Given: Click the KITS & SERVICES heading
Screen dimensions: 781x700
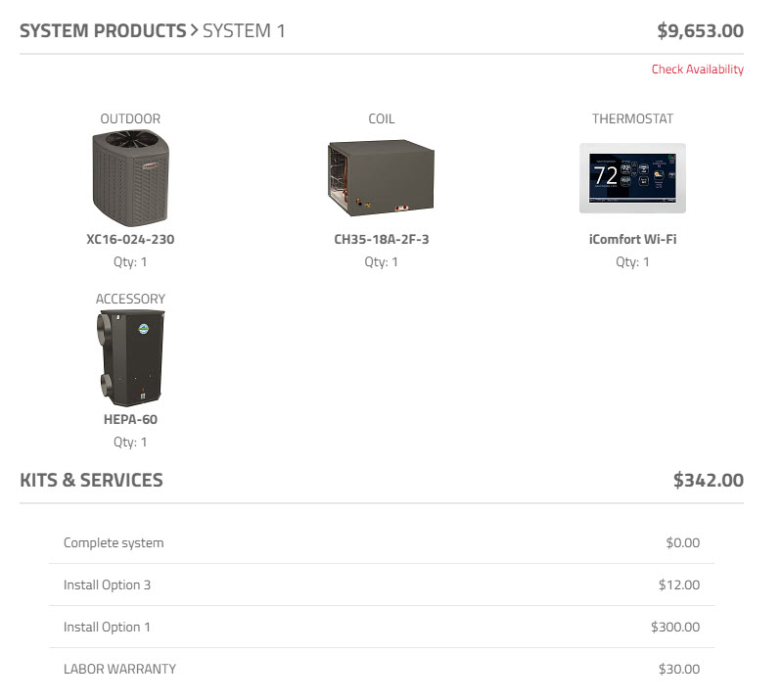Looking at the screenshot, I should point(91,481).
